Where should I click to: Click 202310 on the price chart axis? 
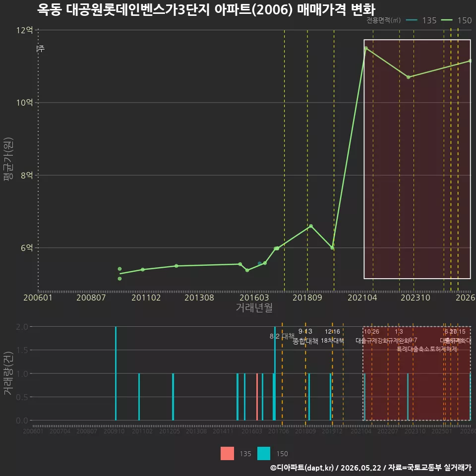(x=416, y=297)
